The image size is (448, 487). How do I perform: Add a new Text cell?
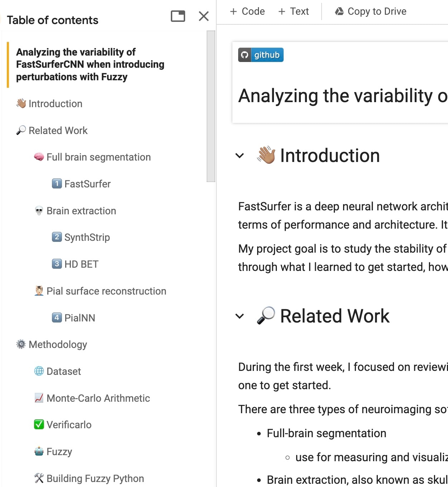(x=294, y=11)
